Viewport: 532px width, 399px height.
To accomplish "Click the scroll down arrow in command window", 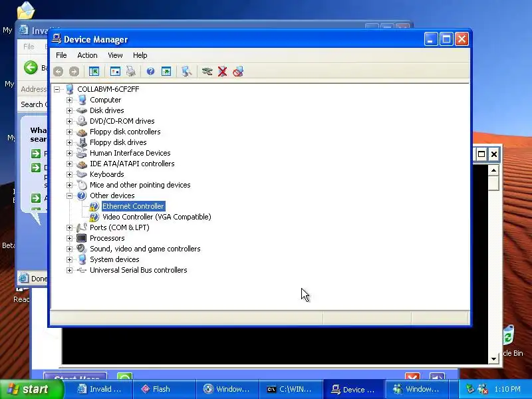I will coord(493,359).
